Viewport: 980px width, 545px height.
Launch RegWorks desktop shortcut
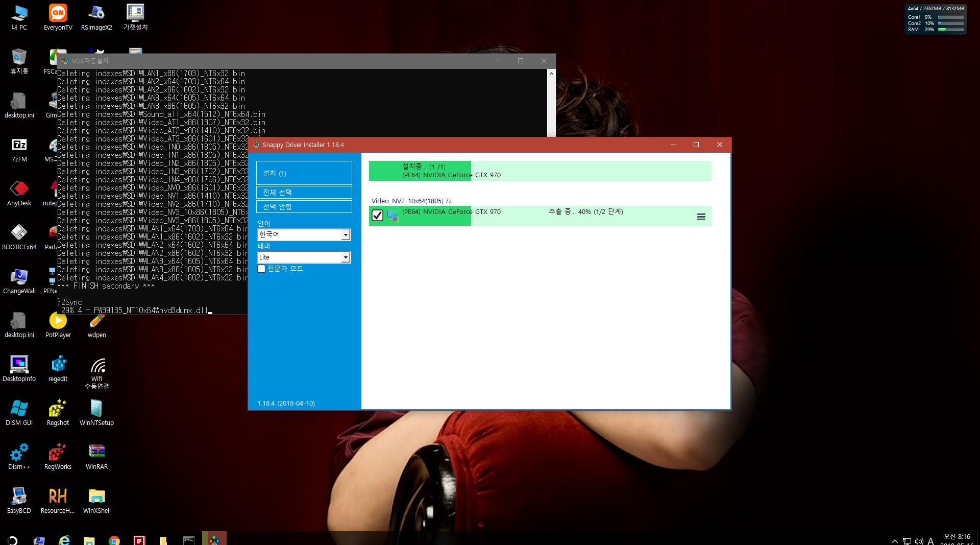[x=58, y=457]
